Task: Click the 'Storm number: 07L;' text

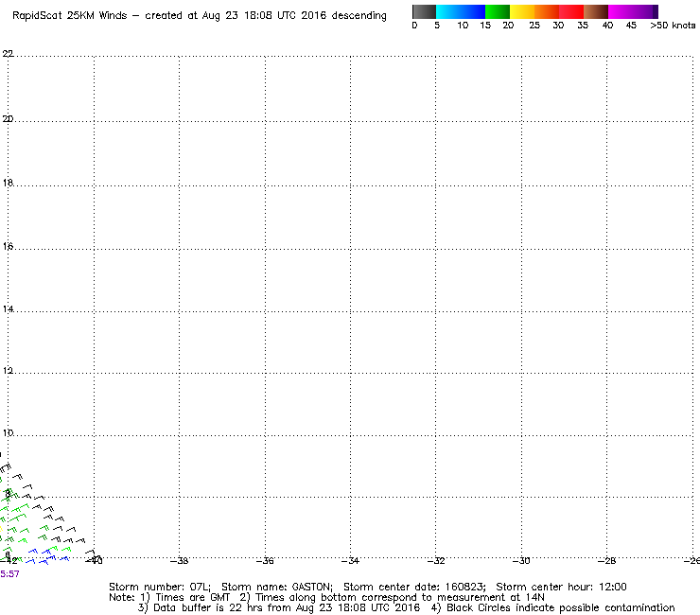Action: [x=160, y=587]
